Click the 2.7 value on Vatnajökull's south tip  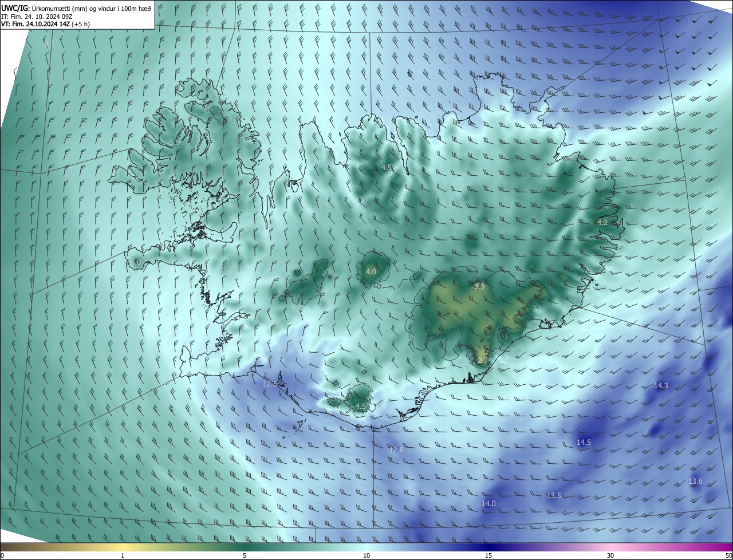(x=482, y=360)
